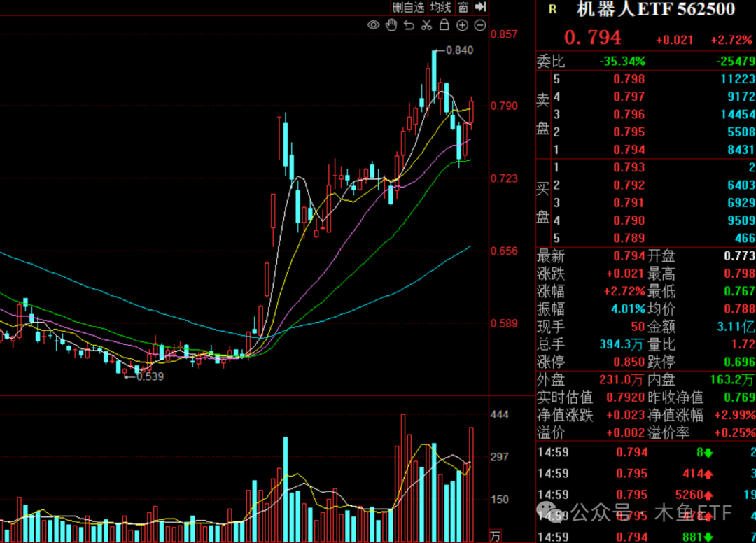
Task: Click the 0.840 high price marker
Action: coord(459,50)
